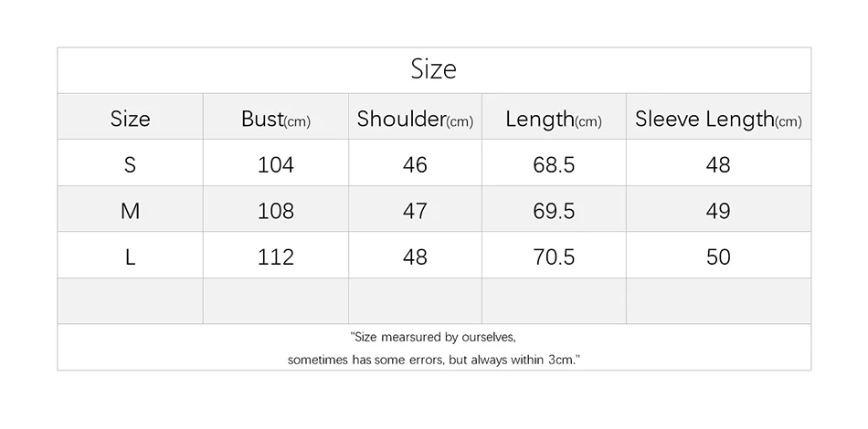
Task: Click the bust value 104
Action: click(276, 164)
